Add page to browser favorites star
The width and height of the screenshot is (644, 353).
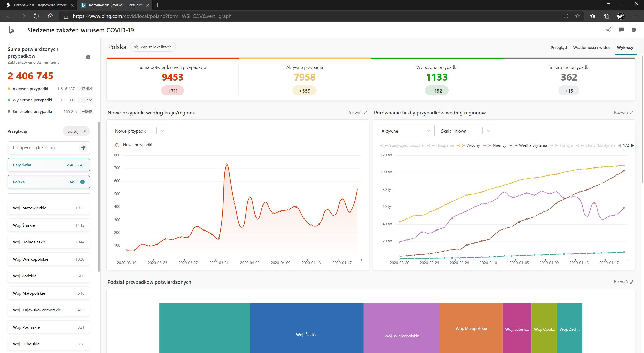(x=577, y=16)
